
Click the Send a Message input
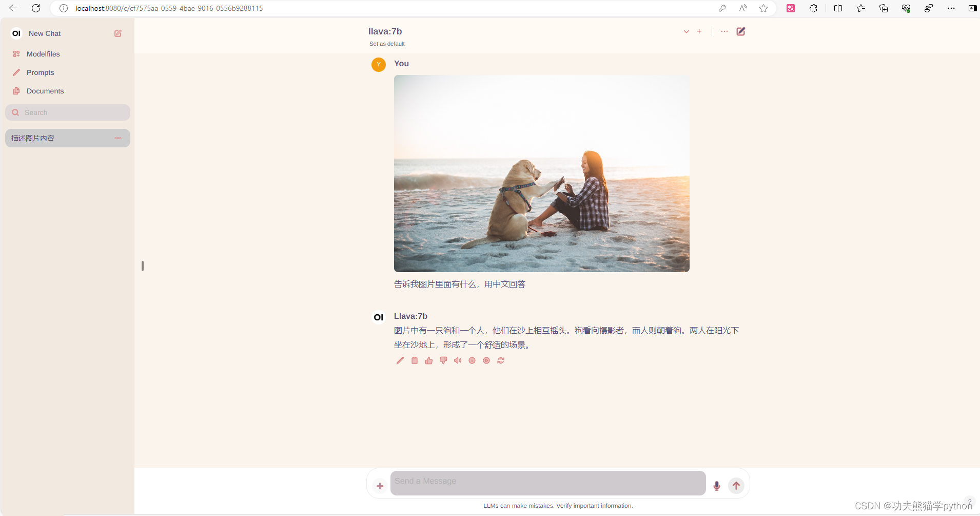tap(548, 483)
